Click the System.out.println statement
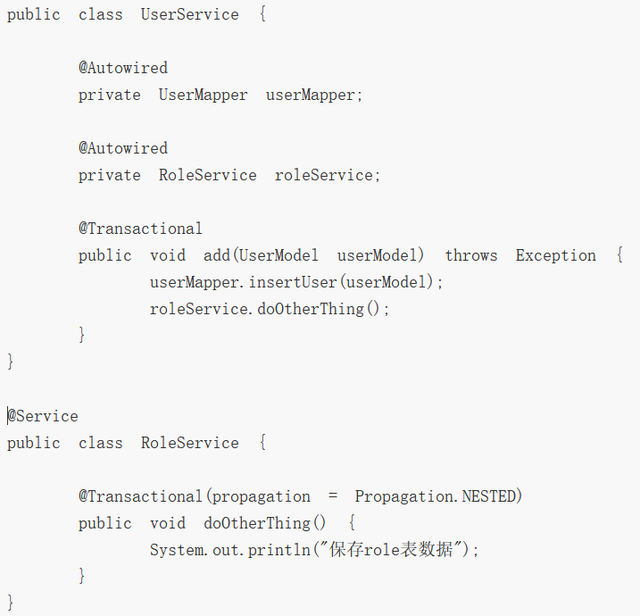 pyautogui.click(x=314, y=550)
